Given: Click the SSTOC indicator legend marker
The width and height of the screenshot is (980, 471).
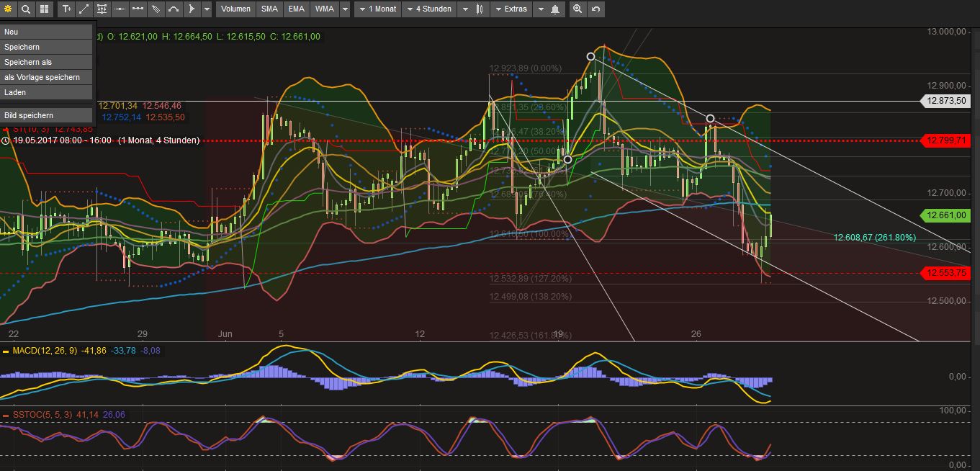Looking at the screenshot, I should click(6, 416).
